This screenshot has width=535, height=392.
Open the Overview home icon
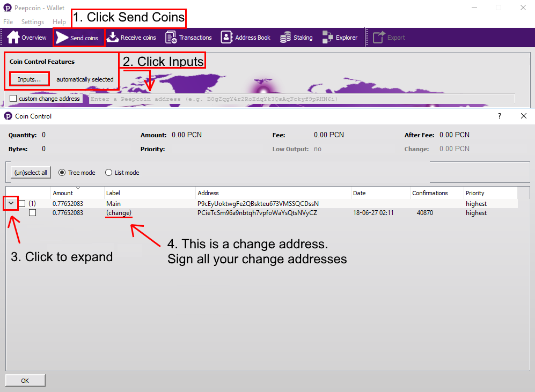[x=13, y=37]
